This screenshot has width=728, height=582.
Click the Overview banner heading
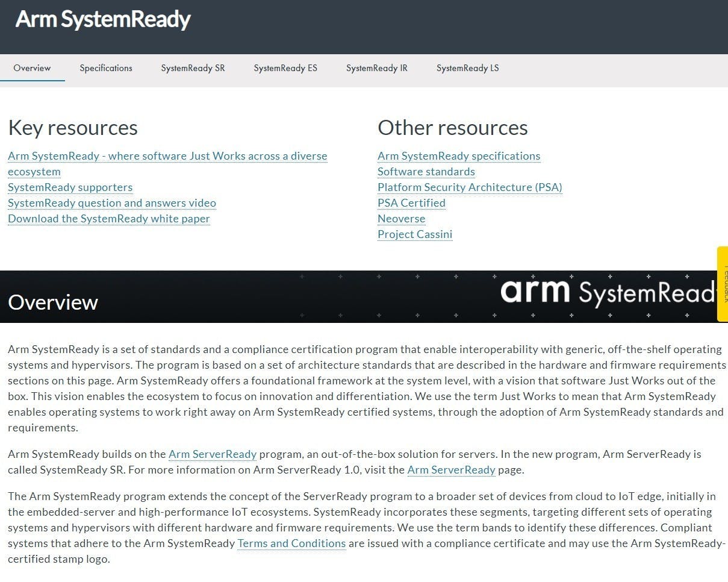53,302
